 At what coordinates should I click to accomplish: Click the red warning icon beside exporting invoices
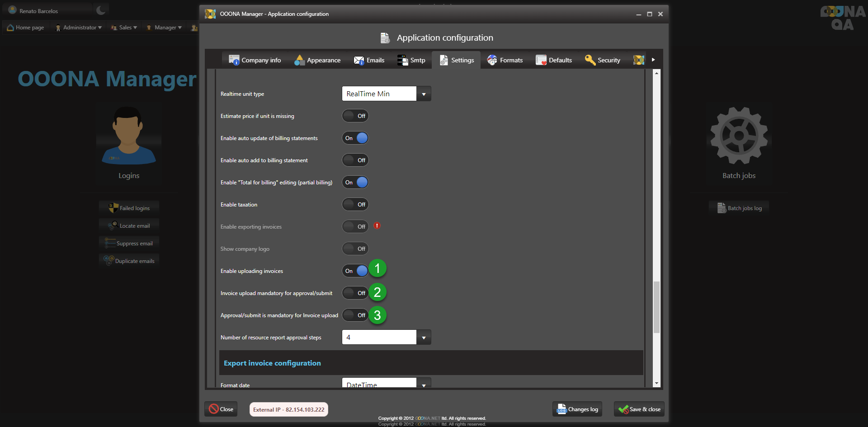pos(377,226)
